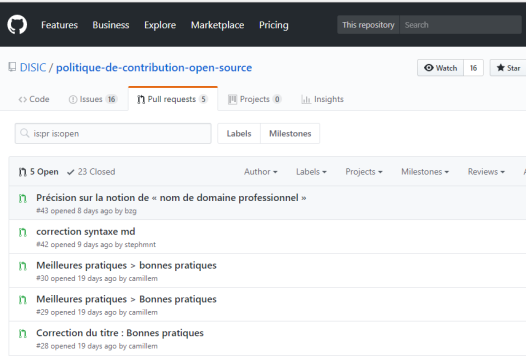Click the Star button icon
Viewport: 526px width, 362px height.
click(501, 68)
